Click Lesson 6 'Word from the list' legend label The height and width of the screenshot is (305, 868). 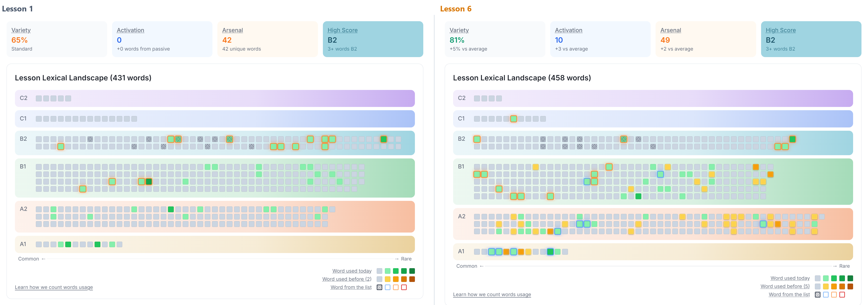pyautogui.click(x=789, y=294)
